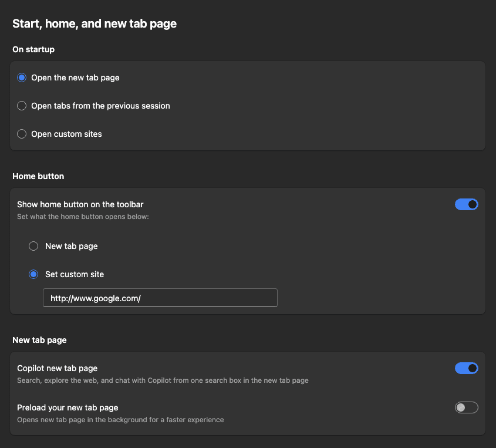This screenshot has width=496, height=448.
Task: Select the "Open custom sites" startup radio button
Action: (x=22, y=134)
